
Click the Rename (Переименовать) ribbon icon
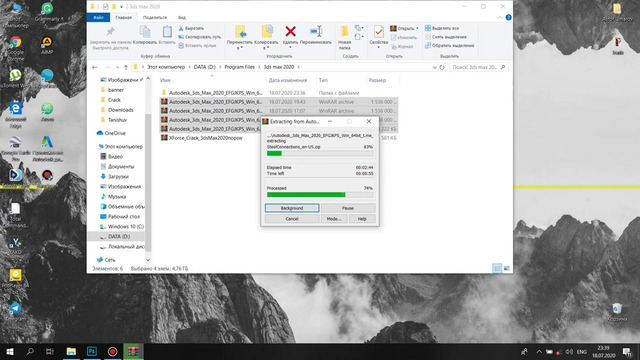click(x=316, y=31)
